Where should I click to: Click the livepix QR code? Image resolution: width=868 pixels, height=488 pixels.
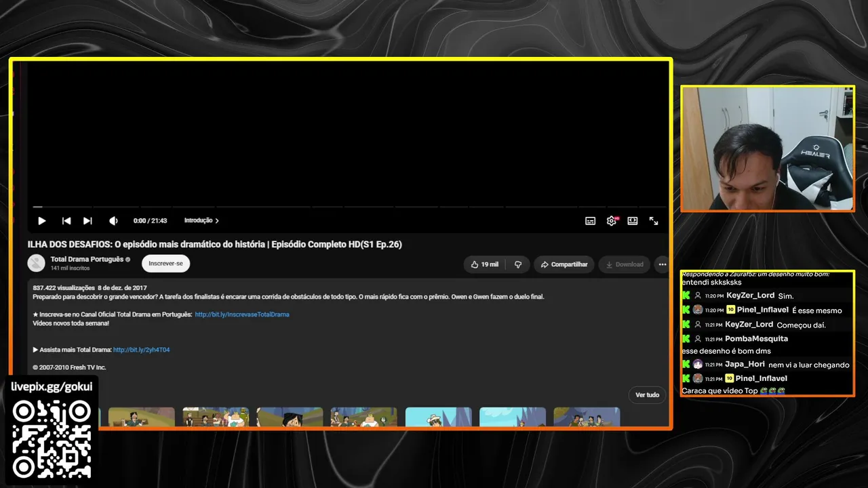[52, 439]
